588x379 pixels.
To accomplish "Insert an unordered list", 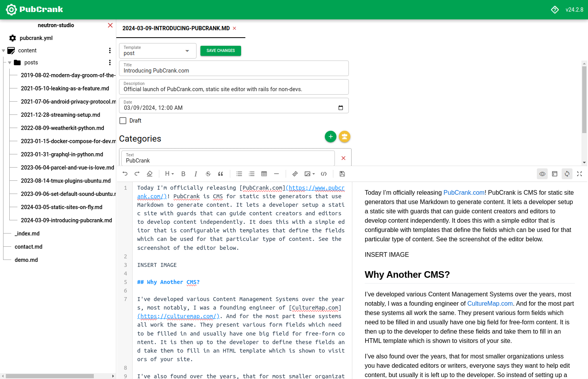I will [x=239, y=174].
